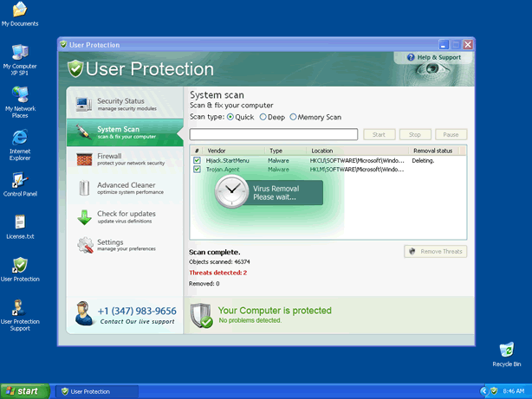The image size is (532, 399).
Task: Select the Memory Scan option
Action: [294, 117]
